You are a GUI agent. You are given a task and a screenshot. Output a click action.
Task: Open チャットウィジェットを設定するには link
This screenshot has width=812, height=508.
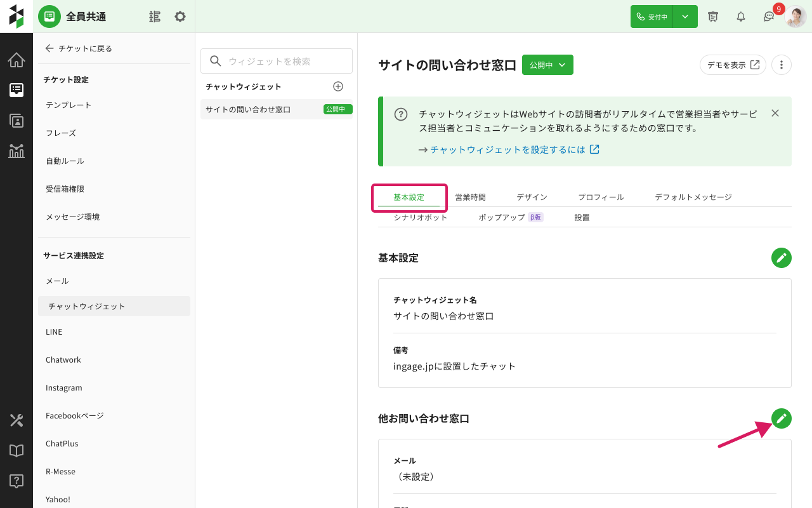tap(514, 150)
